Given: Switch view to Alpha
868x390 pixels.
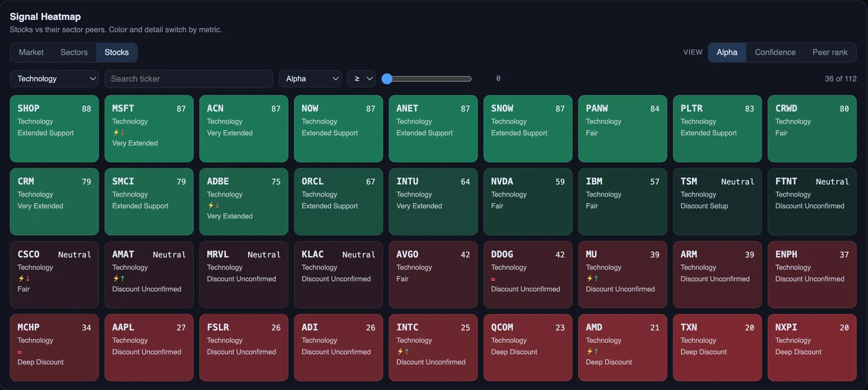Looking at the screenshot, I should (x=727, y=52).
